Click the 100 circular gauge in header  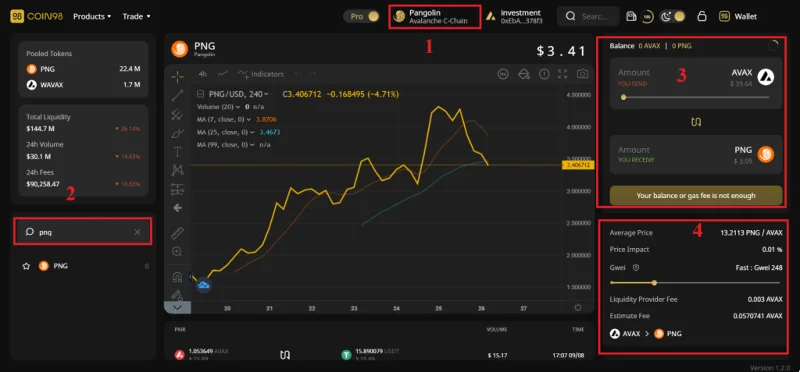coord(647,16)
